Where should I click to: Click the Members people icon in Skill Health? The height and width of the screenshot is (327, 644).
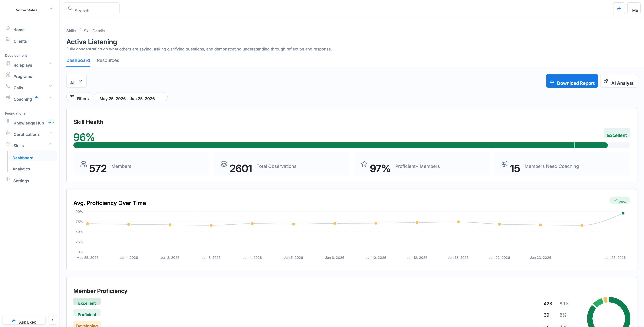(x=83, y=164)
